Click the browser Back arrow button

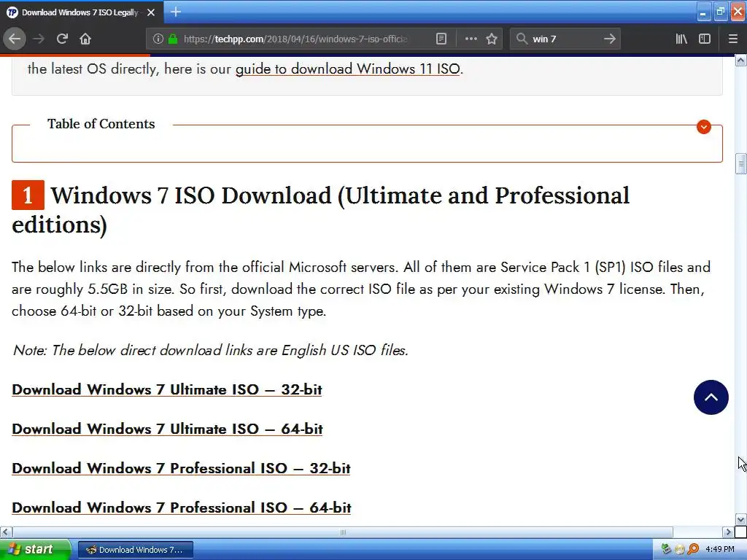[15, 39]
